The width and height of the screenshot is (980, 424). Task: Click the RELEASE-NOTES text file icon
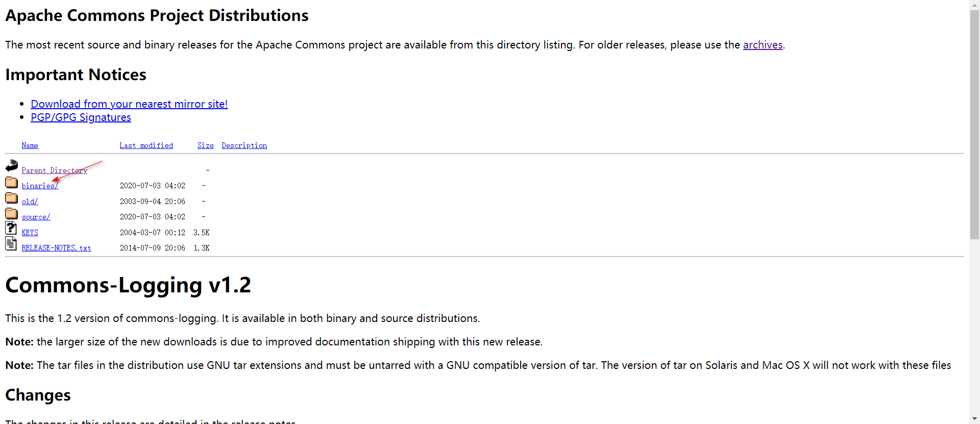(11, 244)
